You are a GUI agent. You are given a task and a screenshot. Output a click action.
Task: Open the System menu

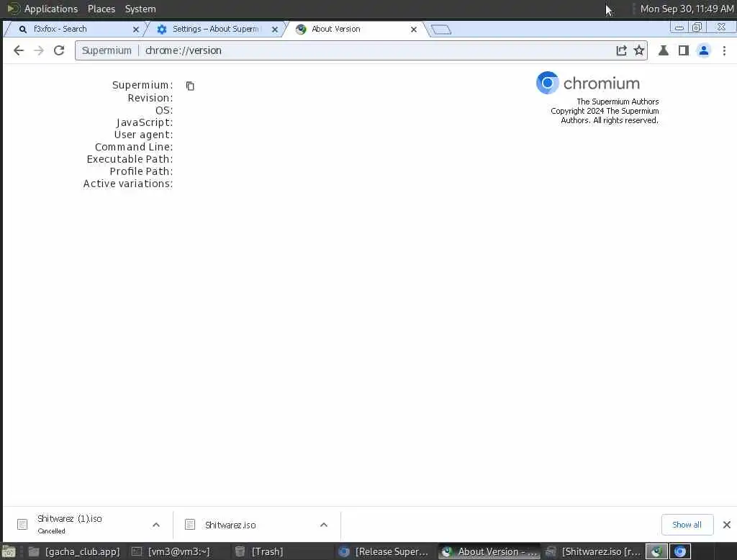click(140, 9)
